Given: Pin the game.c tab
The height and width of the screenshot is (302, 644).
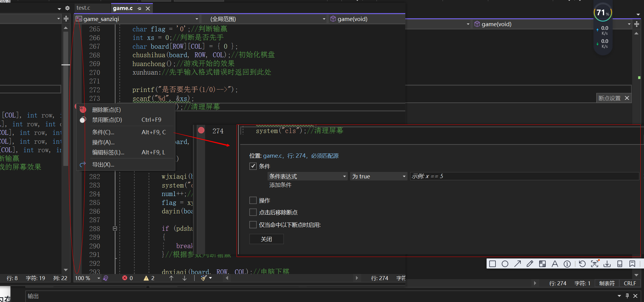Looking at the screenshot, I should tap(139, 9).
